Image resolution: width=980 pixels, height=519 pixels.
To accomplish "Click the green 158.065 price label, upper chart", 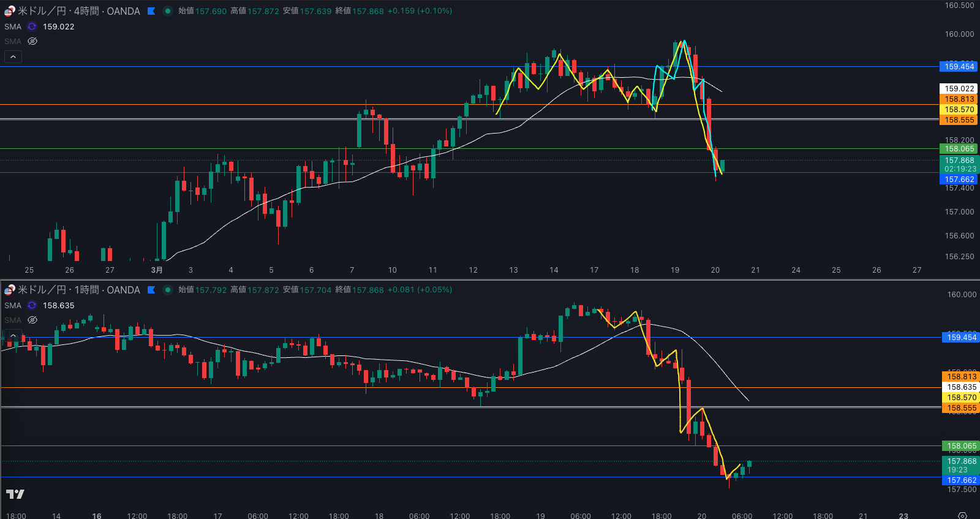I will (x=959, y=149).
